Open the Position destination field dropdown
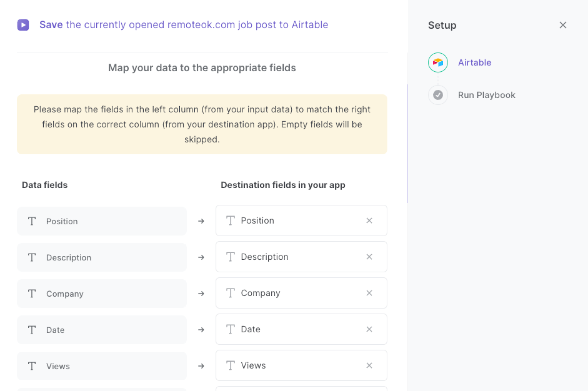This screenshot has width=588, height=391. [x=301, y=220]
